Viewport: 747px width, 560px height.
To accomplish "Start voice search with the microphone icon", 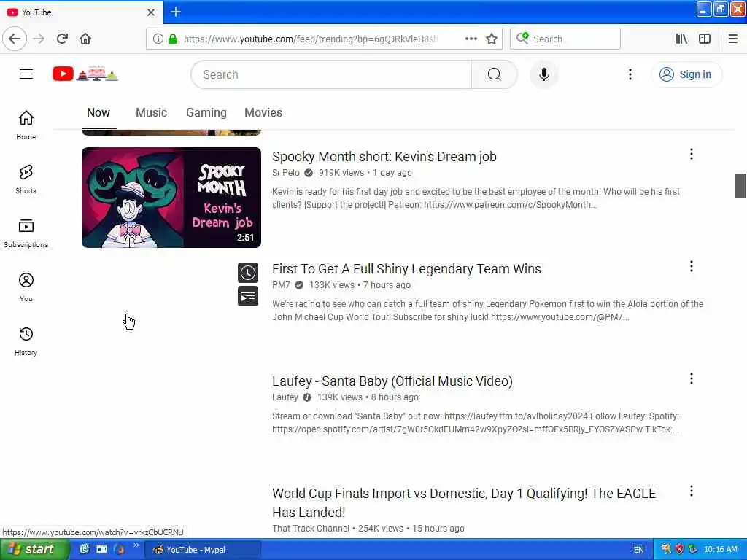I will (x=543, y=74).
